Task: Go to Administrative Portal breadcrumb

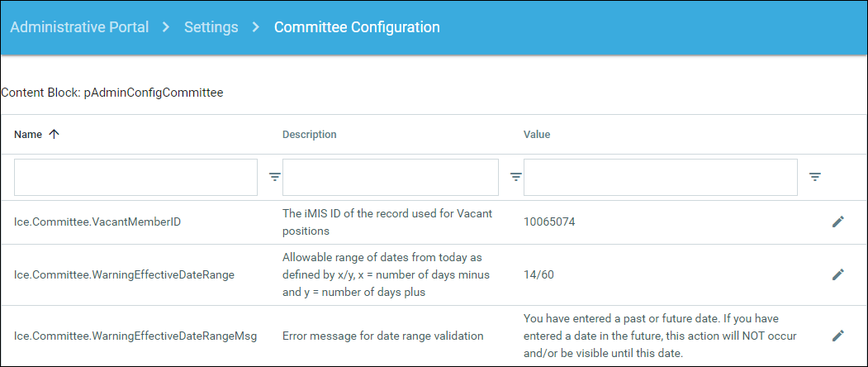Action: click(x=79, y=27)
